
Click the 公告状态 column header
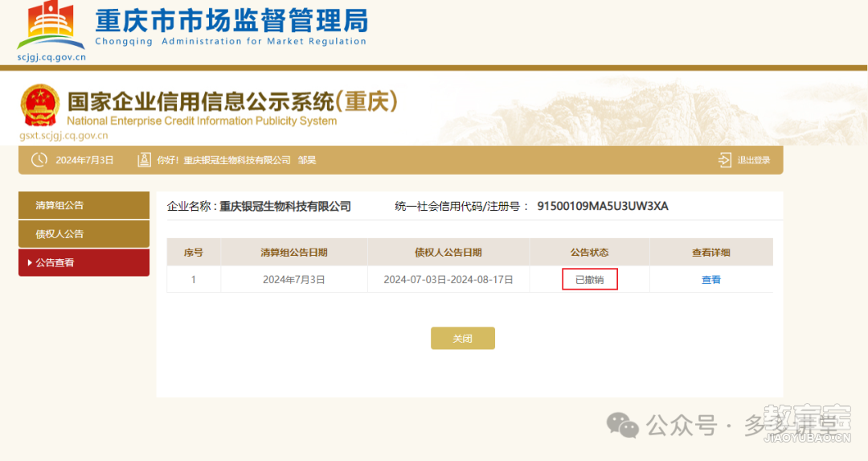[x=590, y=253]
